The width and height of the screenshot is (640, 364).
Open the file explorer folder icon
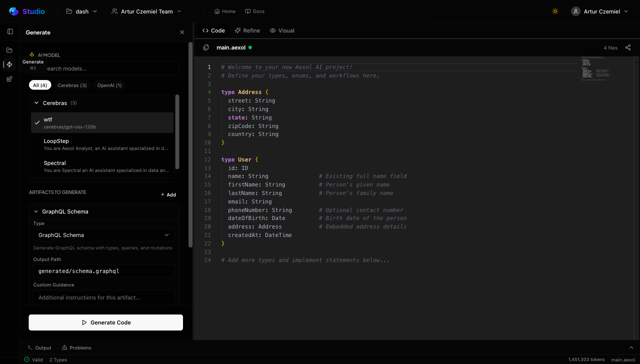[9, 50]
